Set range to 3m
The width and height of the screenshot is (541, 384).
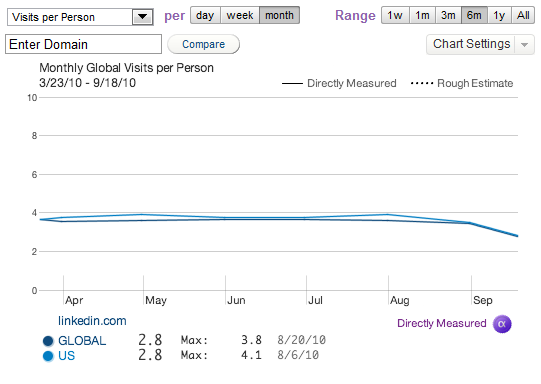448,15
